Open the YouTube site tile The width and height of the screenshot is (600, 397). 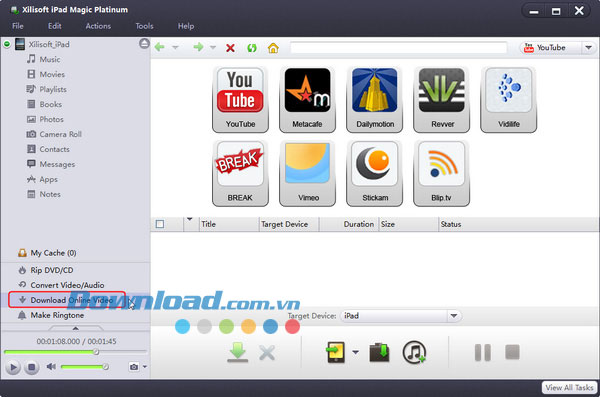tap(240, 100)
